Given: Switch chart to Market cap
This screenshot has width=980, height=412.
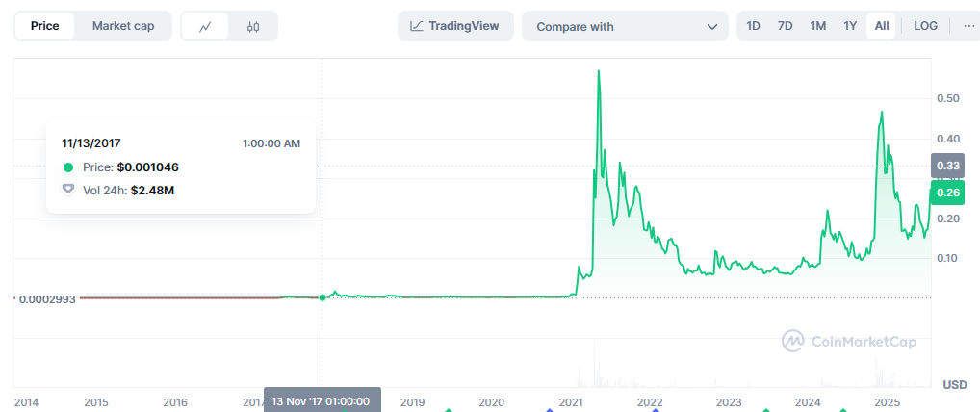Looking at the screenshot, I should pos(123,26).
